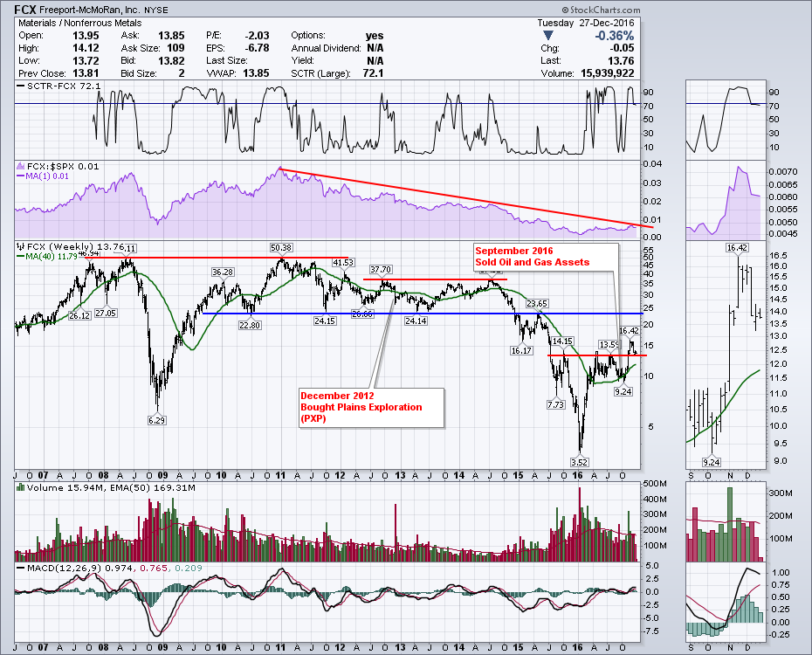The width and height of the screenshot is (812, 655).
Task: Click the September 2016 Sold Oil and Gas annotation
Action: 546,256
